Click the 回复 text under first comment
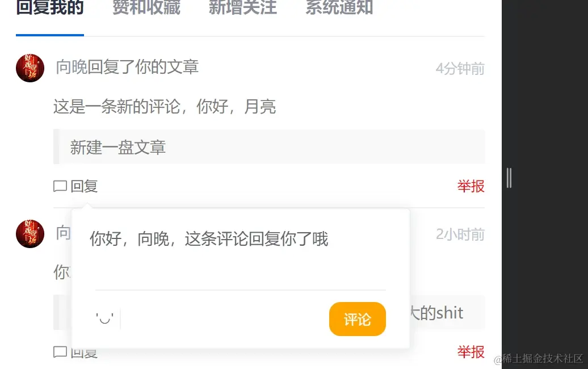This screenshot has width=588, height=369. (84, 186)
